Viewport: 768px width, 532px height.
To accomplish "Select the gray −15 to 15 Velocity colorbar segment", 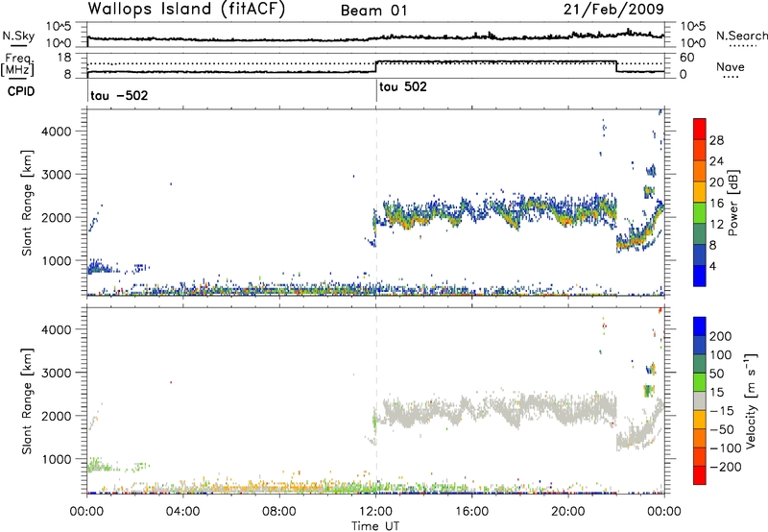I will click(x=700, y=400).
